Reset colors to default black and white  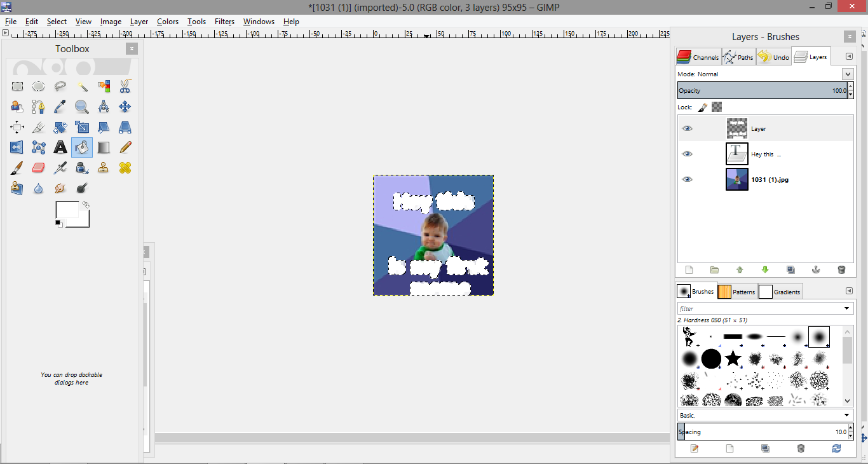[x=58, y=223]
